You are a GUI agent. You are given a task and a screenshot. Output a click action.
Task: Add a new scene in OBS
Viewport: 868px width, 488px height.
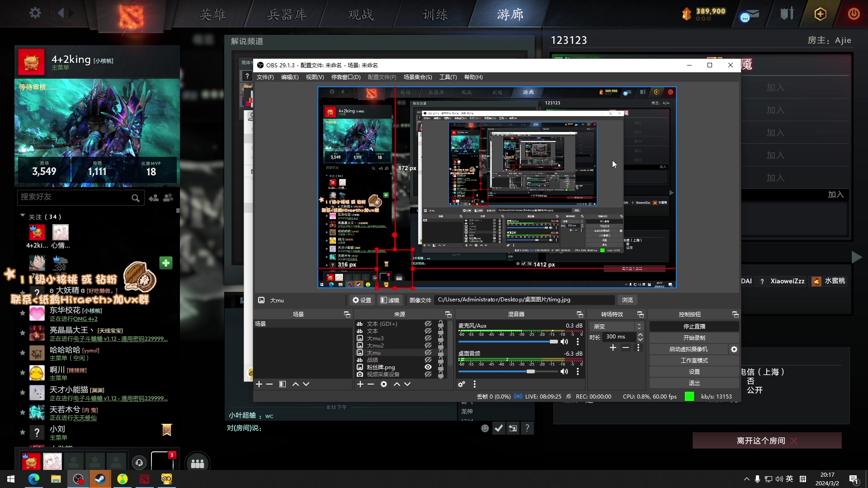259,384
